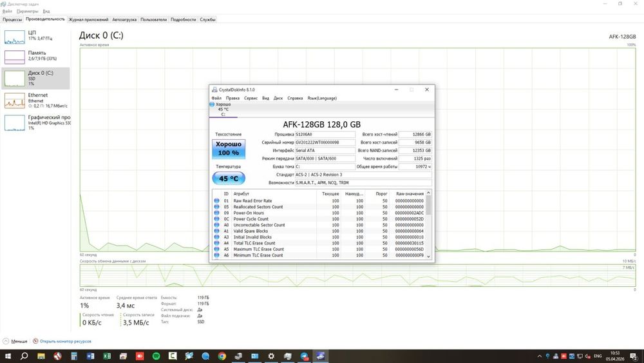Image resolution: width=644 pixels, height=363 pixels.
Task: Click the Прошивка field S1206A0
Action: tap(325, 134)
